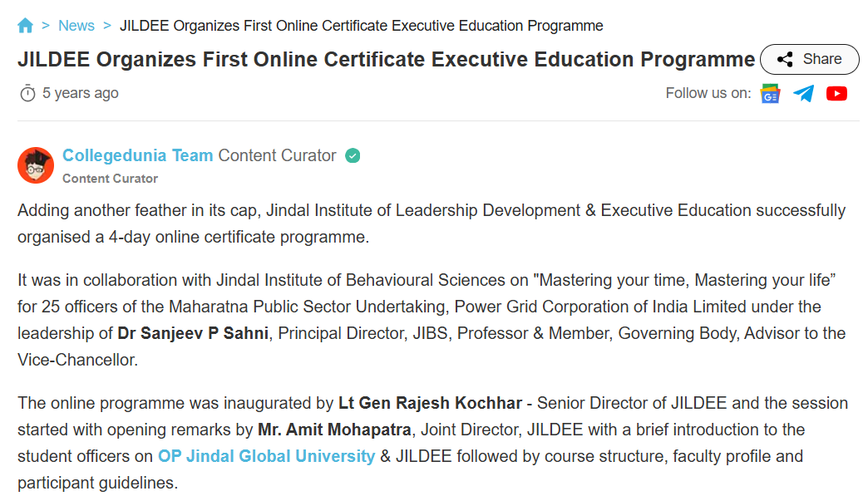Click the clock icon beside the timestamp

(x=27, y=93)
